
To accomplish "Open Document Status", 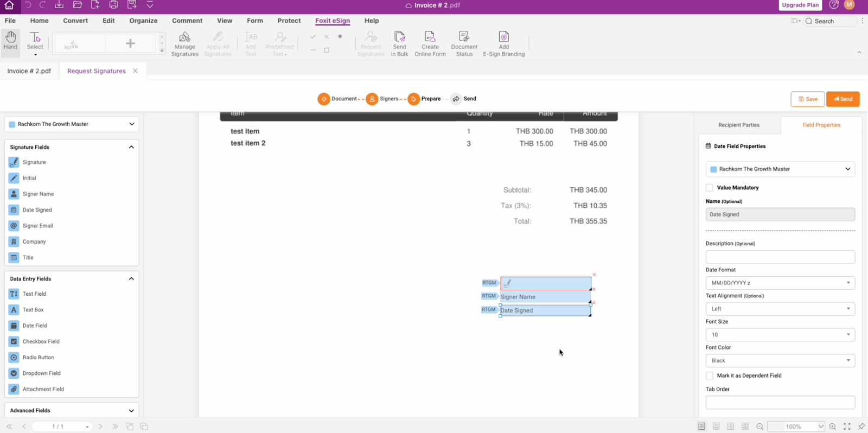I will (x=464, y=43).
